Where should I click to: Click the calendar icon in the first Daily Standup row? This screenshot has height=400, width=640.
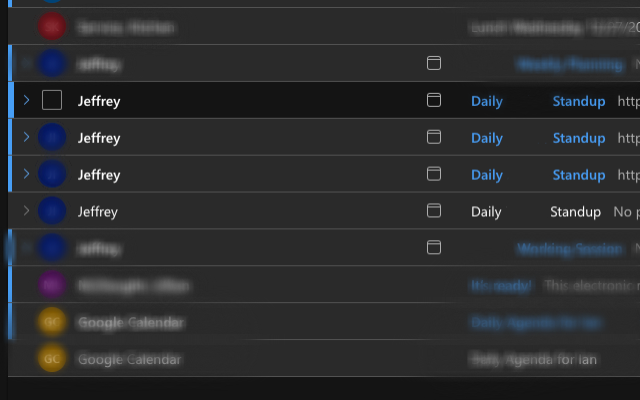[x=434, y=101]
